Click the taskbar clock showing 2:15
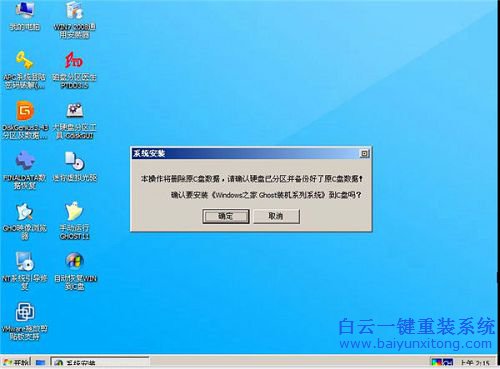The image size is (500, 369). point(475,363)
